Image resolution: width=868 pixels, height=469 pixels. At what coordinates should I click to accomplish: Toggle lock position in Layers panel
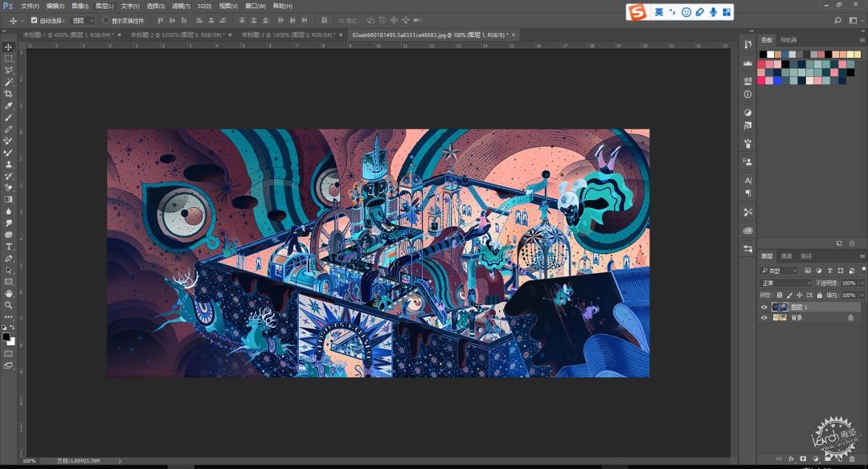click(x=800, y=296)
